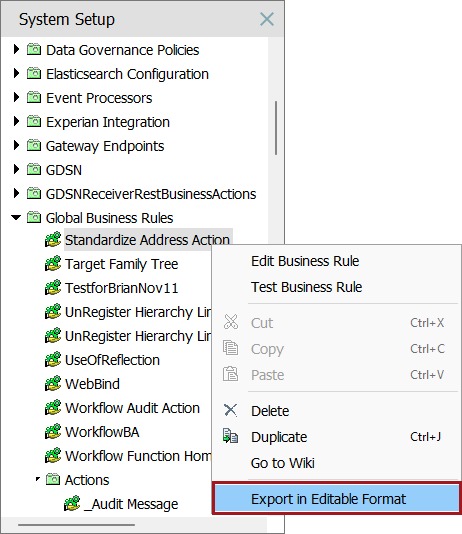Open Go to Wiki menu entry
The height and width of the screenshot is (534, 462).
pos(283,463)
